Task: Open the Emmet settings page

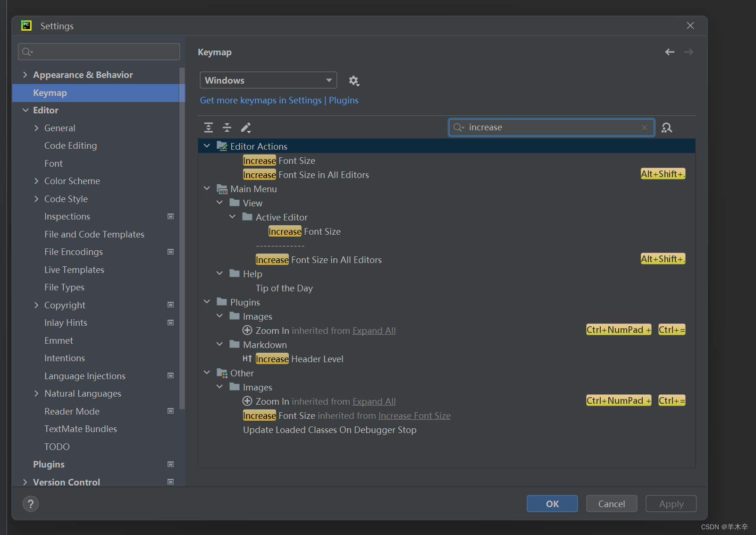Action: (x=59, y=340)
